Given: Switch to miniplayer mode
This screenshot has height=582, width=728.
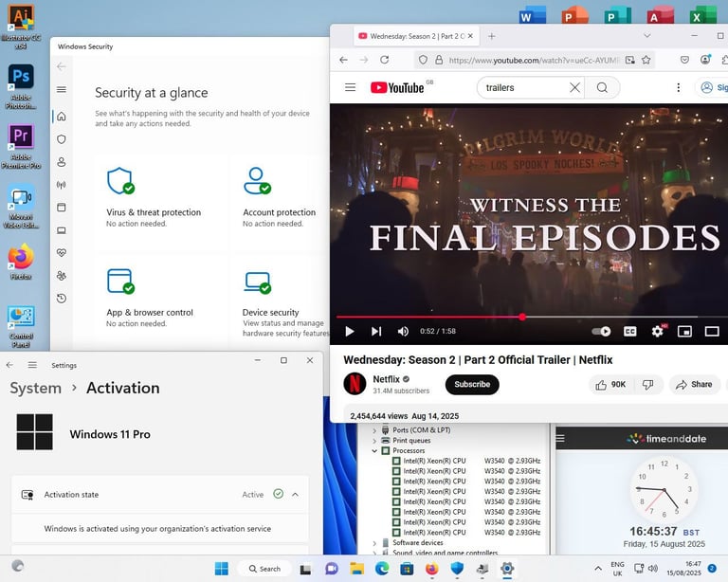Looking at the screenshot, I should tap(684, 332).
